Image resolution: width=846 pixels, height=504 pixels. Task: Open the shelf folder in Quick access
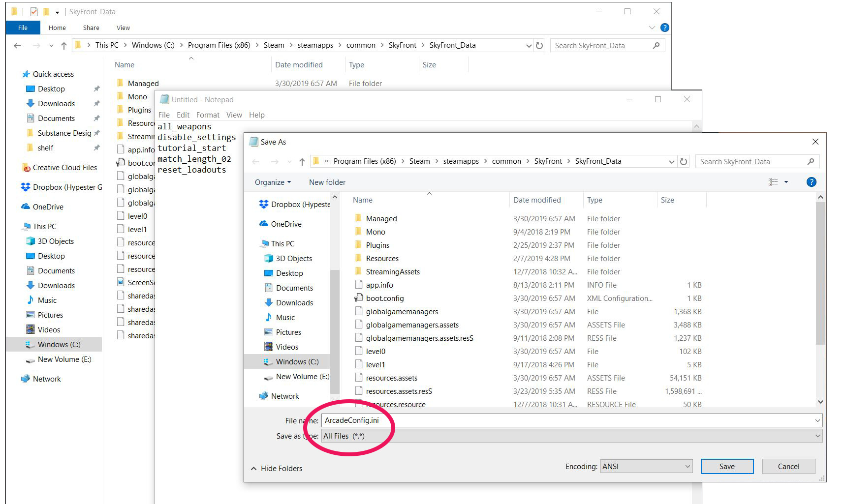pos(39,148)
